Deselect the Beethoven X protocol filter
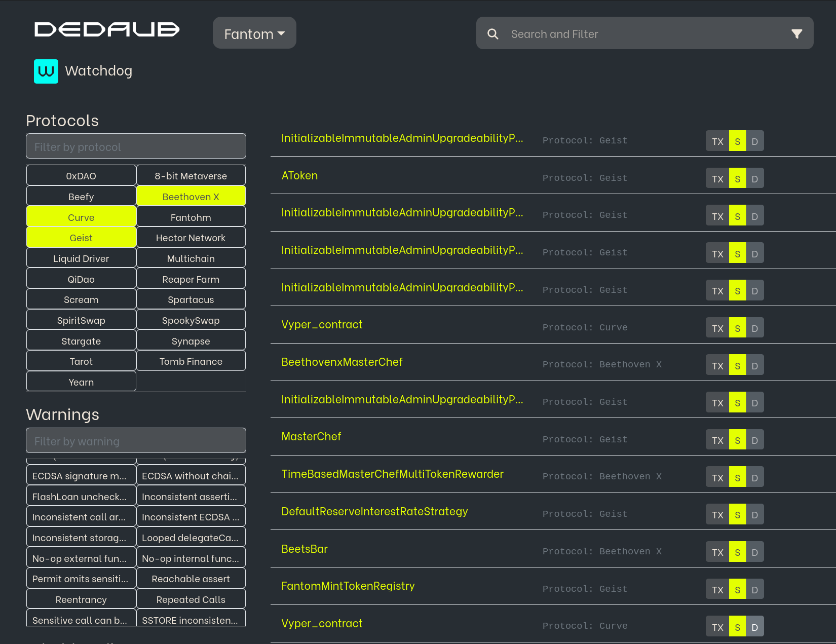 (191, 197)
